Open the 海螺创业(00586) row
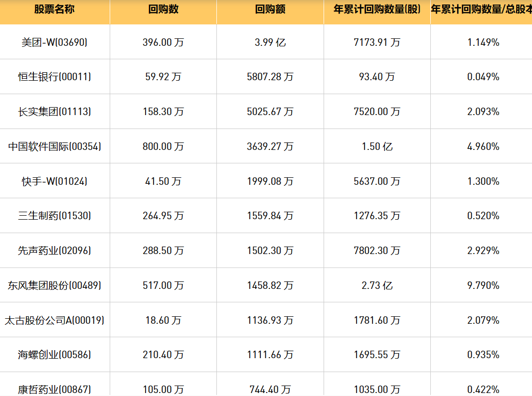 click(x=54, y=355)
